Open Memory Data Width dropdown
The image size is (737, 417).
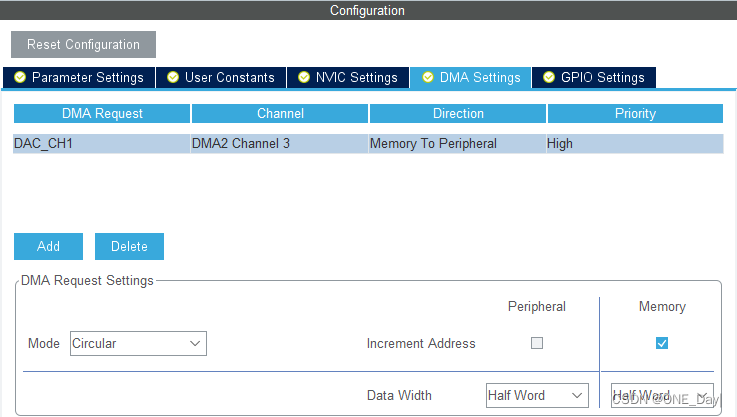pos(662,395)
